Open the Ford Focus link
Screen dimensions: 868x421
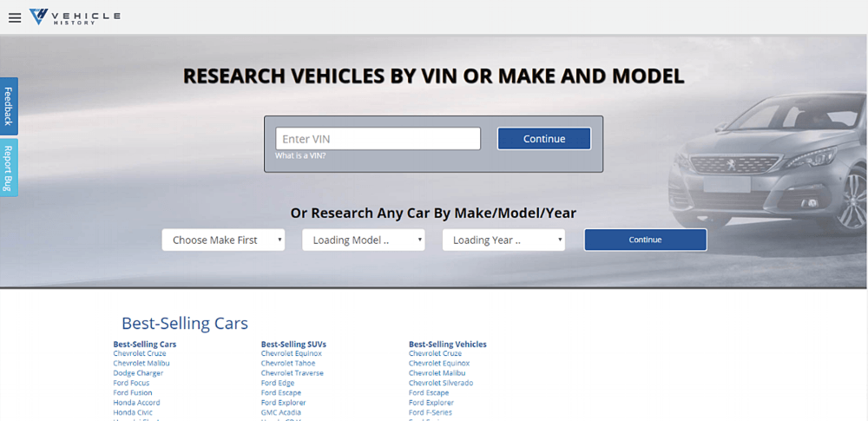(131, 383)
